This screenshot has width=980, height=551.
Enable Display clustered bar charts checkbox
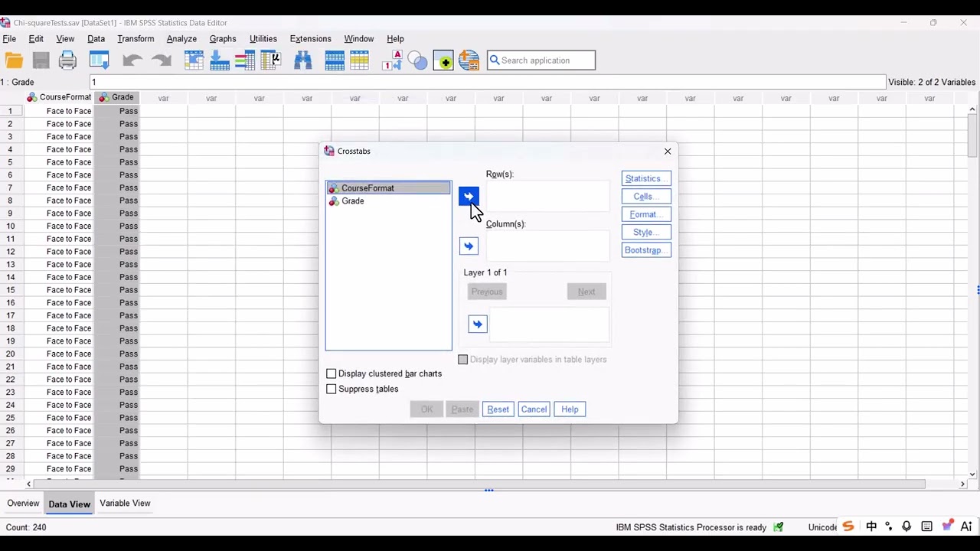(x=332, y=373)
